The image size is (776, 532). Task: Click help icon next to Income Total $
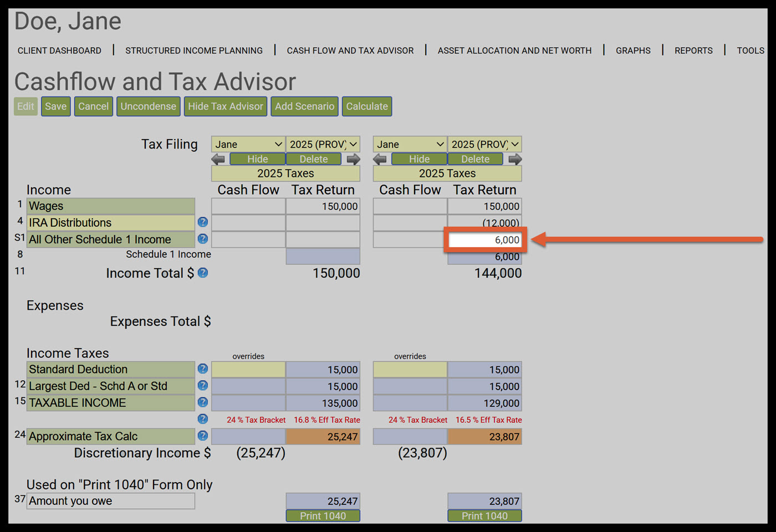coord(203,273)
